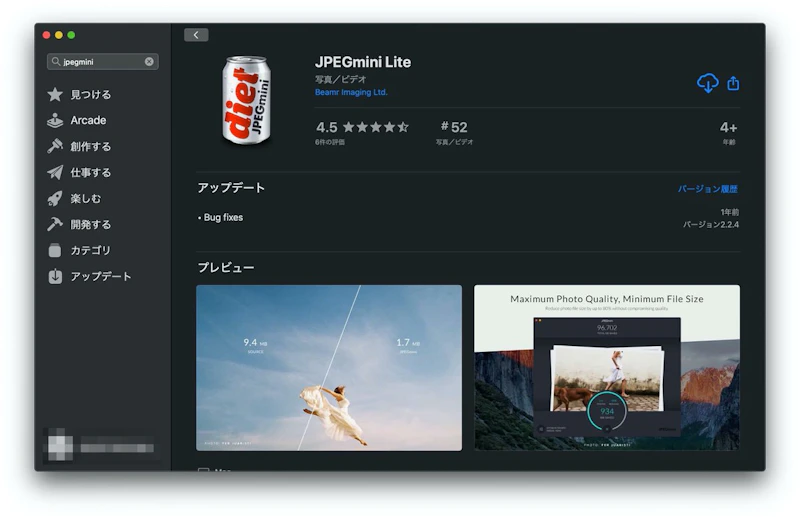
Task: Open the Beamr Imaging Ltd. developer link
Action: click(x=351, y=92)
